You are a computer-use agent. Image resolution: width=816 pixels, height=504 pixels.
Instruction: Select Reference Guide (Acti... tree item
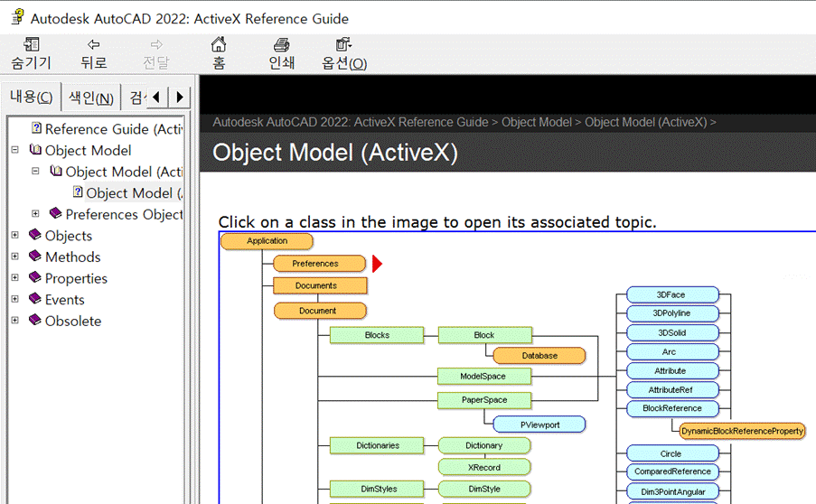pos(114,129)
